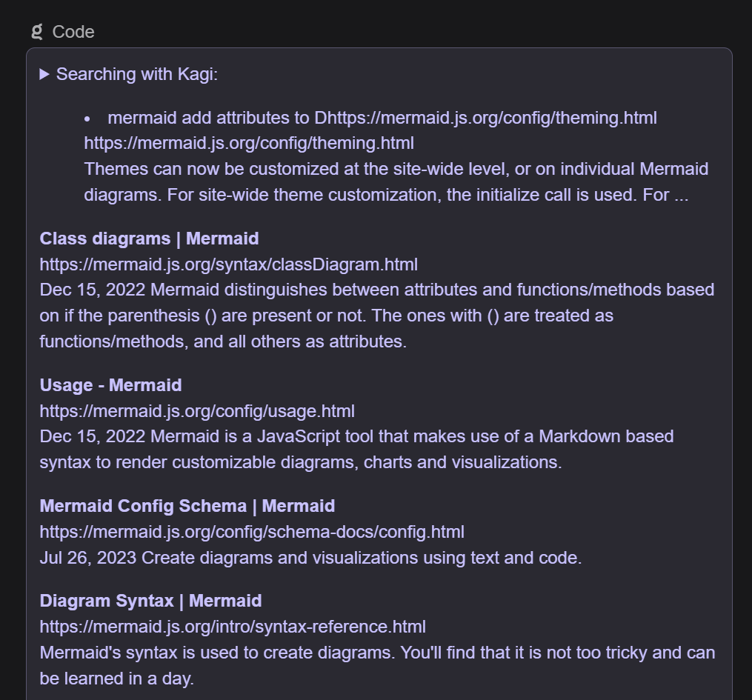Follow the schema-docs/config.html link
The height and width of the screenshot is (700, 752).
click(x=251, y=532)
